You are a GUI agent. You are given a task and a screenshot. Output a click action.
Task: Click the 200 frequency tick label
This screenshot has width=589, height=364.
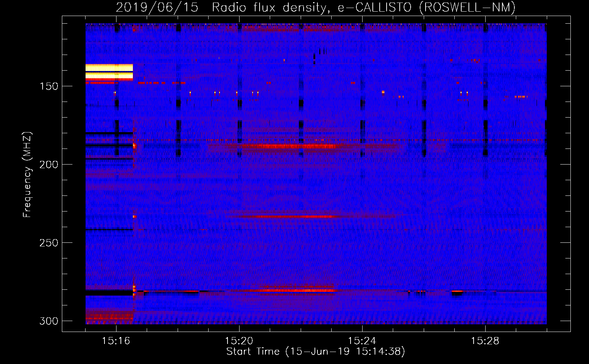(49, 165)
